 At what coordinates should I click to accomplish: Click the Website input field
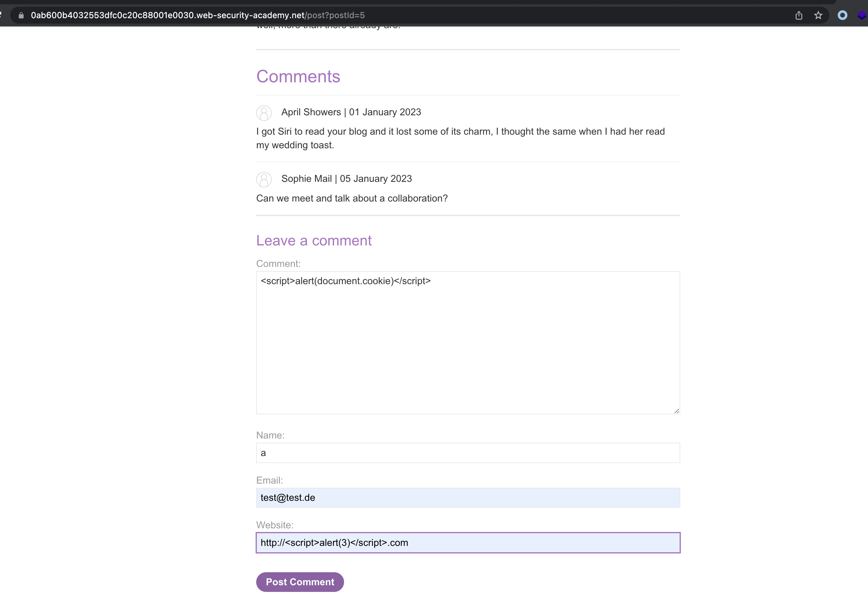pyautogui.click(x=468, y=543)
